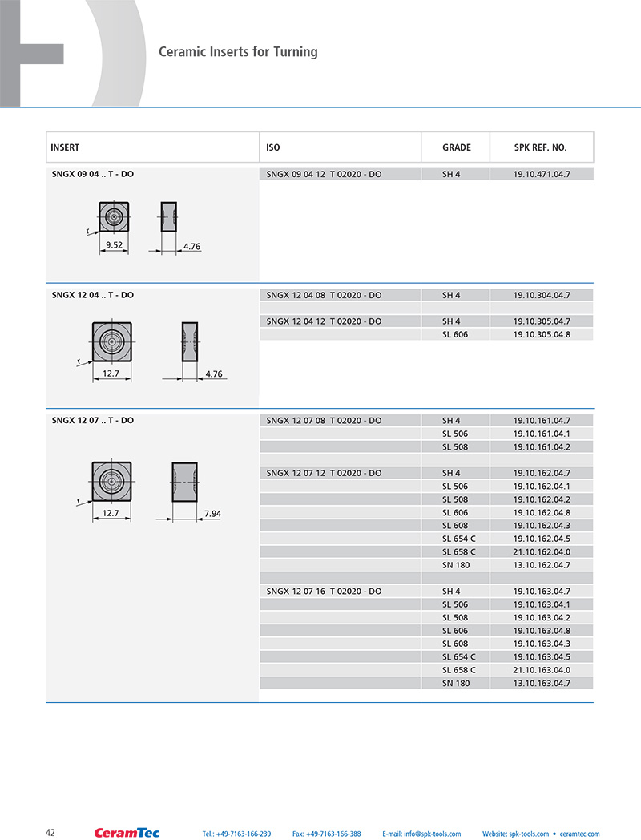Click the Ceramic Inserts for Turning title
Viewport: 641px width, 840px height.
point(238,52)
